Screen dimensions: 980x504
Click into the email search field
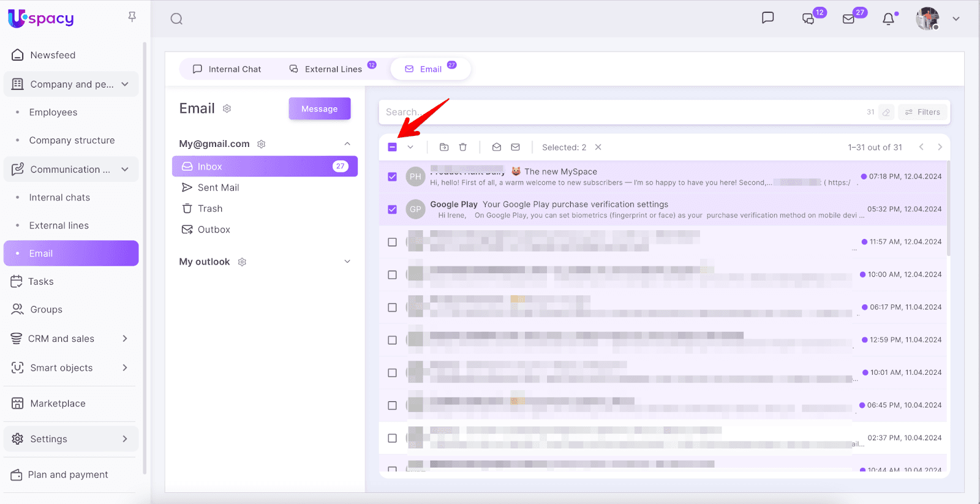click(612, 112)
